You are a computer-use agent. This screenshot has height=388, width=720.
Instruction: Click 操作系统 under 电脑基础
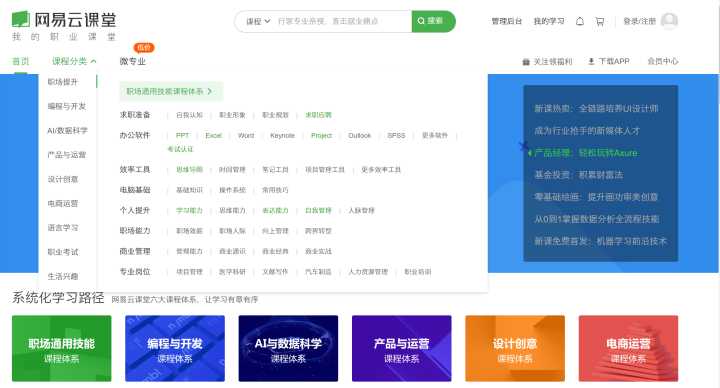232,190
